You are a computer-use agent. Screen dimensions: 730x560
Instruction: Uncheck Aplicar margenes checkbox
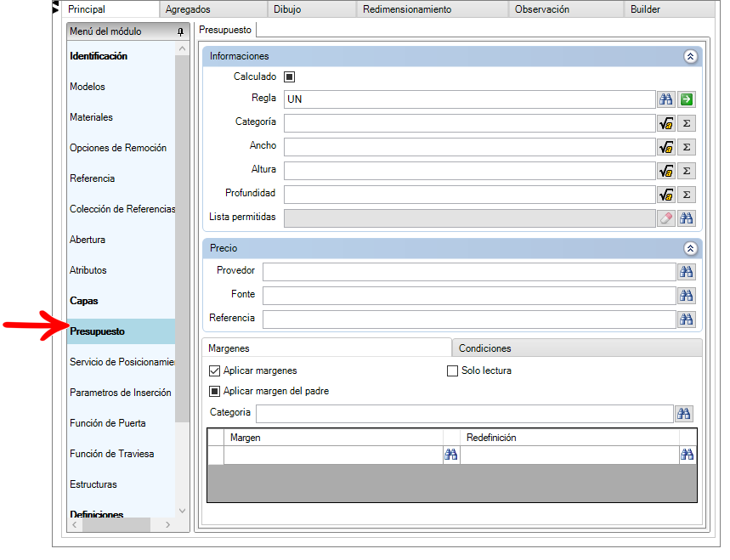pos(214,371)
